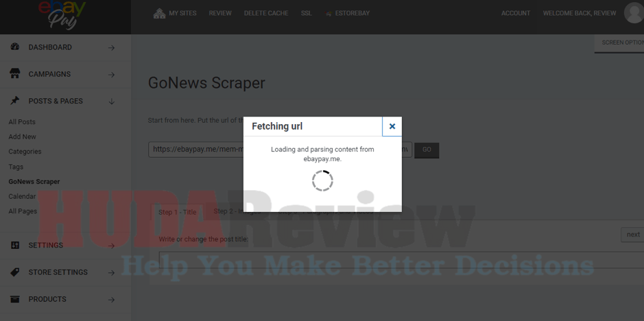Click the Products menu label

47,299
